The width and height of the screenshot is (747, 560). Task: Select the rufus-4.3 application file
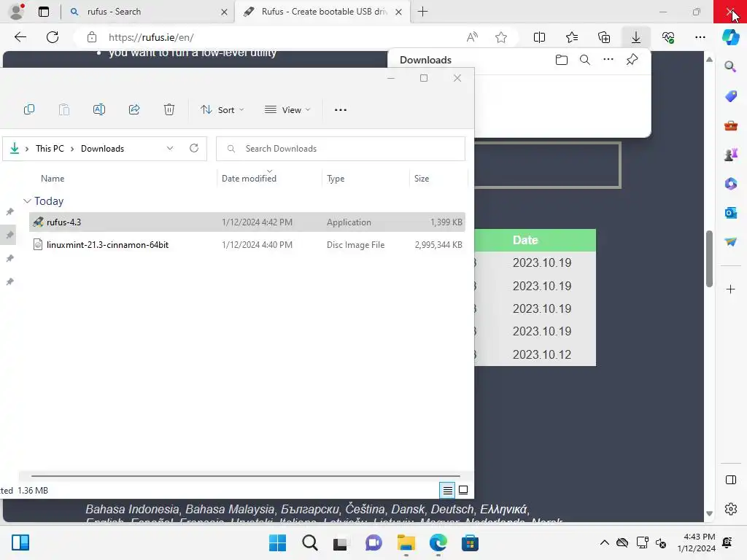pos(247,222)
